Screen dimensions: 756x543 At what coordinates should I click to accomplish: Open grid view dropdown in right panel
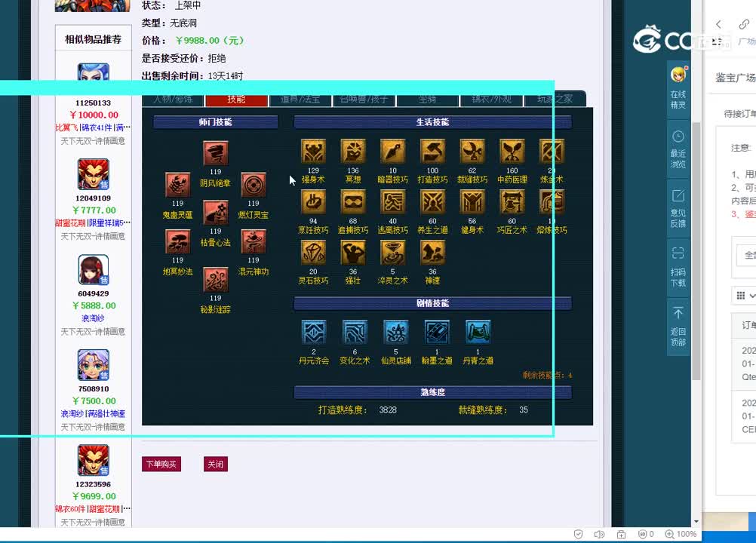click(745, 296)
